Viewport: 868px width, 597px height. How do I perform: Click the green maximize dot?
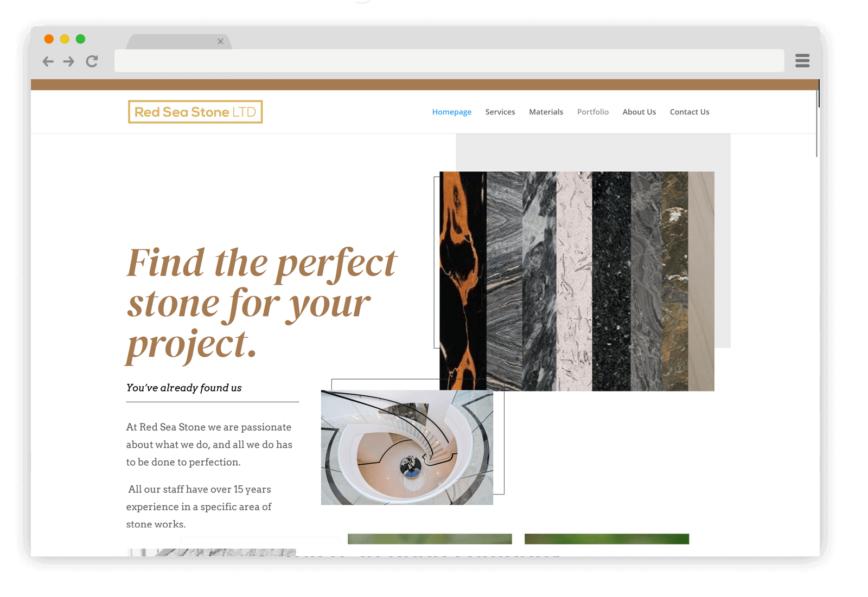pos(80,39)
